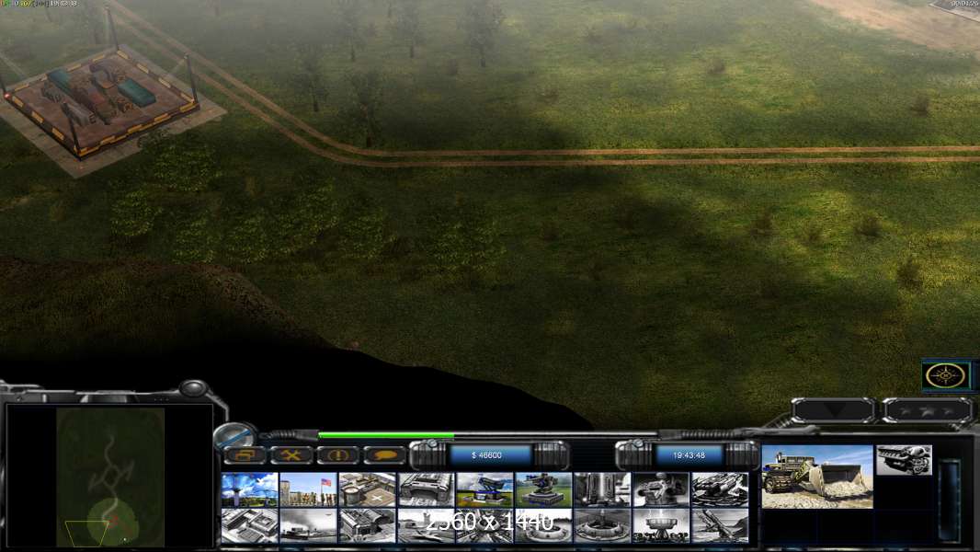Click the minimap terrain area
The width and height of the screenshot is (980, 552).
point(110,477)
